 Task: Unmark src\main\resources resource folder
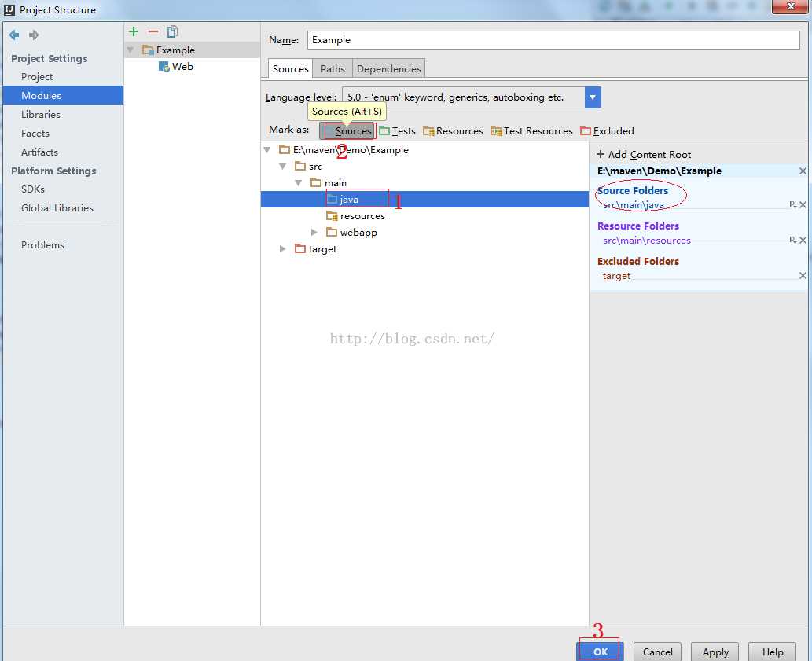coord(803,241)
